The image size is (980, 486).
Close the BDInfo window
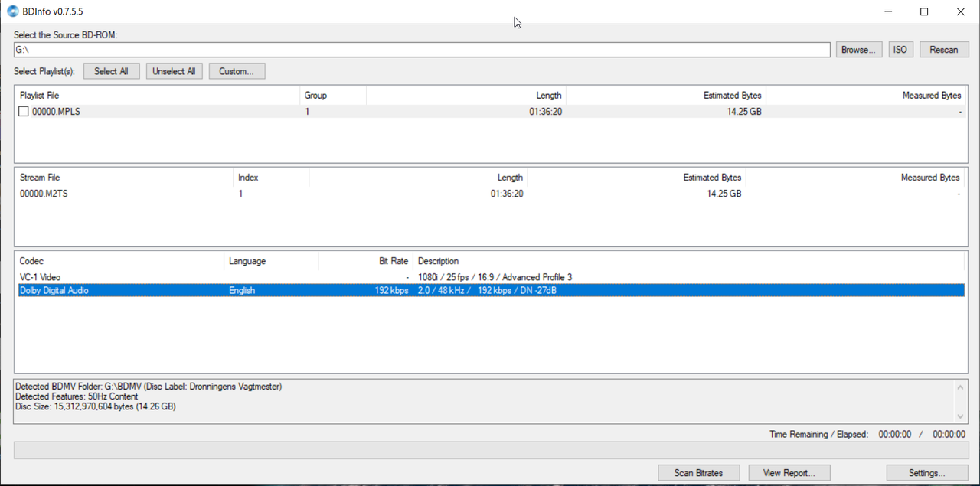(x=961, y=11)
